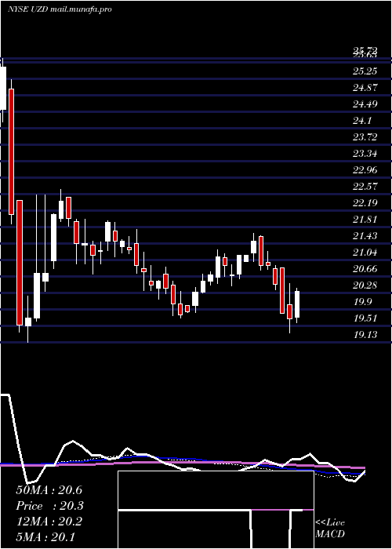Click the 21.81 price axis label
The width and height of the screenshot is (392, 549).
[365, 220]
